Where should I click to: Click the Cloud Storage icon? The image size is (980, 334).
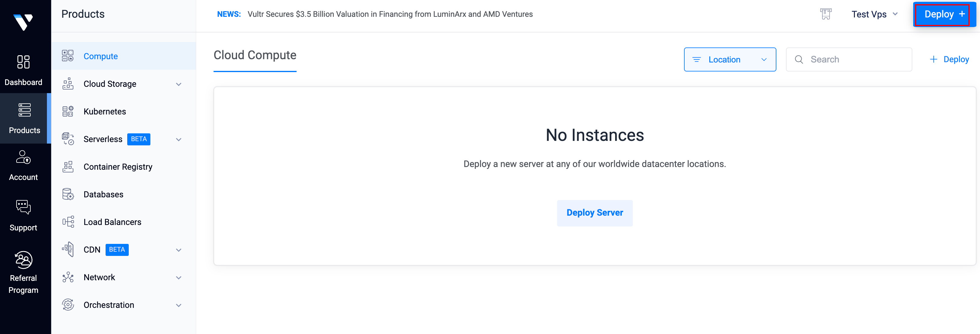tap(68, 83)
